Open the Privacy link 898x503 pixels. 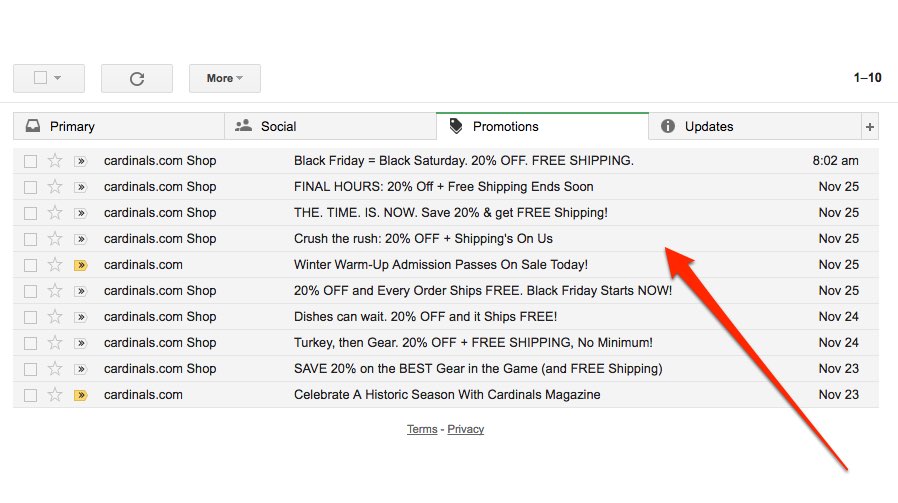[466, 429]
